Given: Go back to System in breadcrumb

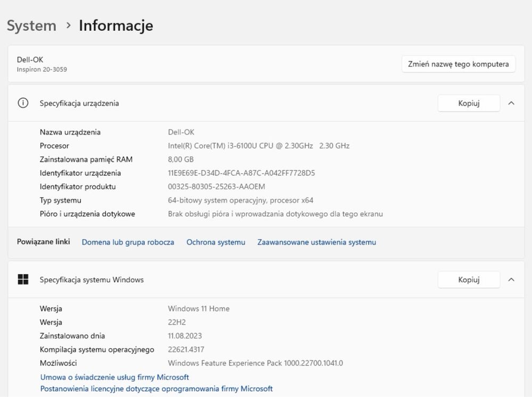Looking at the screenshot, I should [x=31, y=26].
